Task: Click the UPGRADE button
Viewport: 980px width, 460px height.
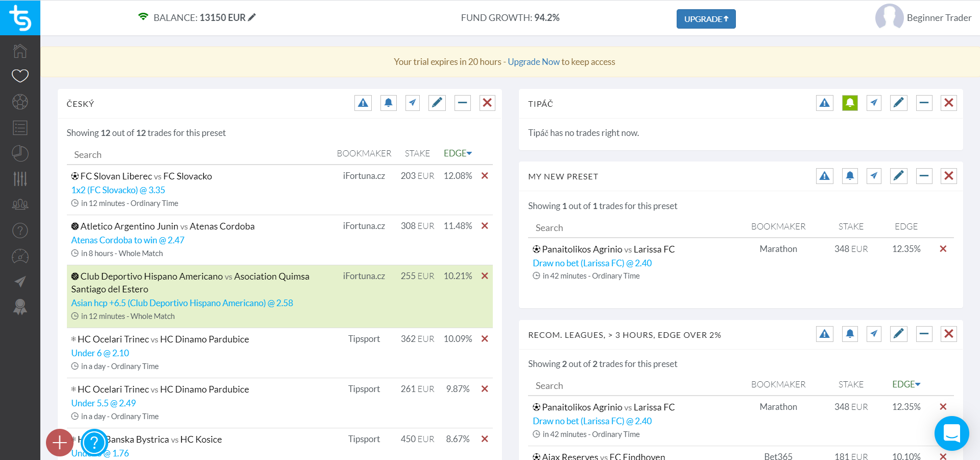Action: pyautogui.click(x=706, y=19)
